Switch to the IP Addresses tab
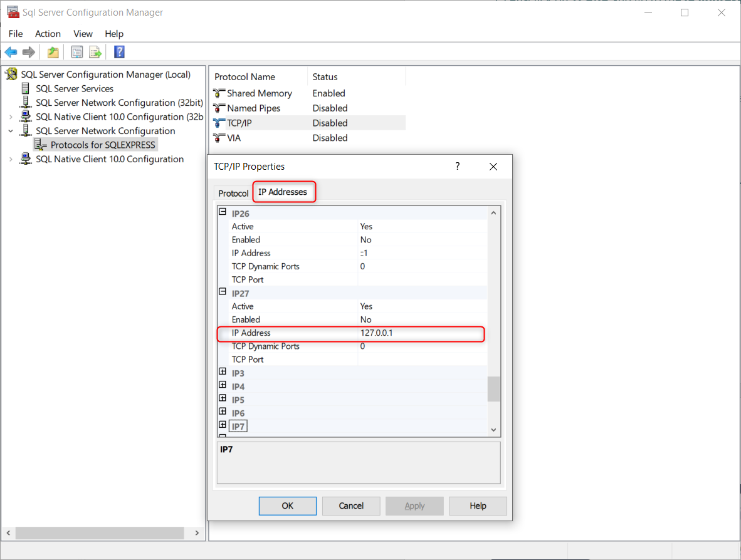The height and width of the screenshot is (560, 741). tap(283, 192)
